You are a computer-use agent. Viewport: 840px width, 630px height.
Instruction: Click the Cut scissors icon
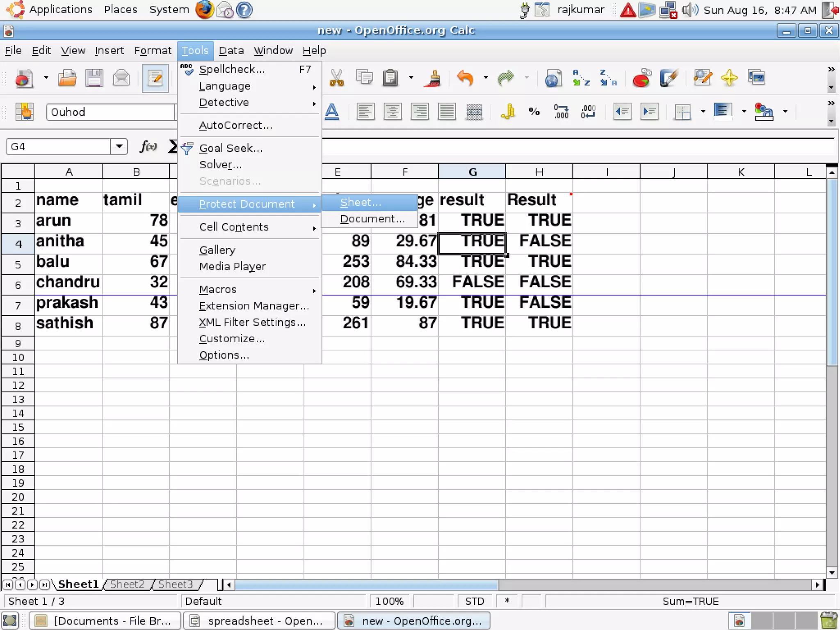click(336, 78)
